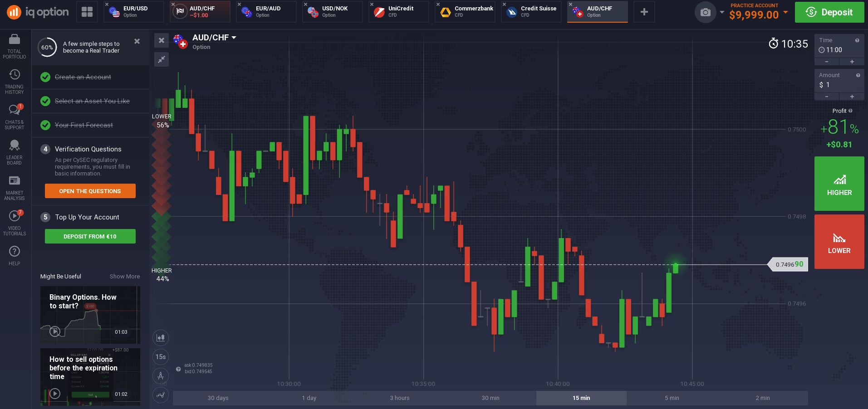Open the Help section
This screenshot has width=868, height=409.
click(x=15, y=255)
